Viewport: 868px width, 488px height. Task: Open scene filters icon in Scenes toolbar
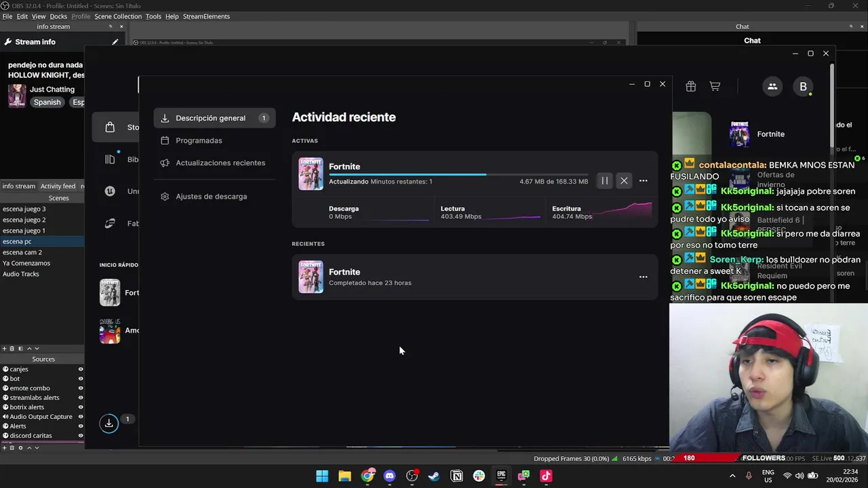click(20, 348)
